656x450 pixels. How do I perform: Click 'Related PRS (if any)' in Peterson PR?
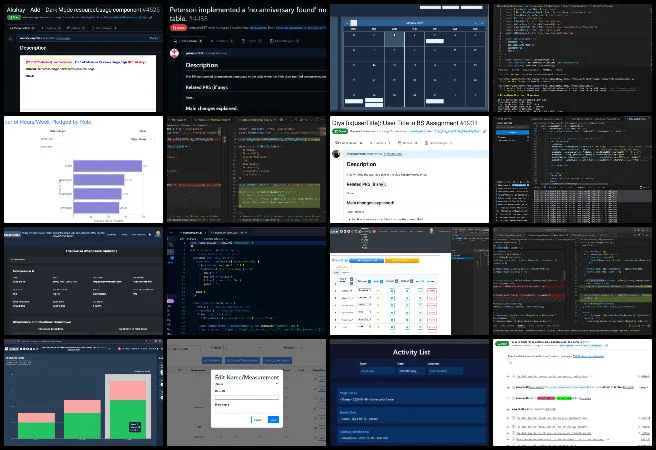click(x=206, y=87)
